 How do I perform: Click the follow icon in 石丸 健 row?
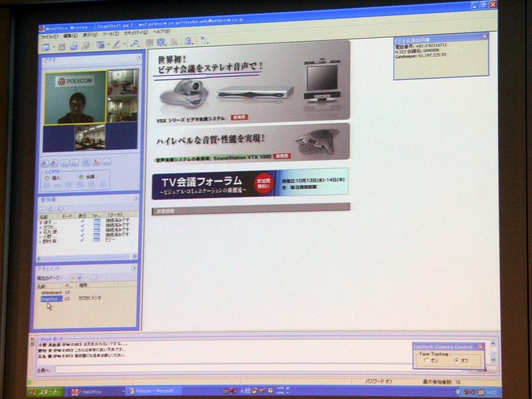pyautogui.click(x=97, y=229)
